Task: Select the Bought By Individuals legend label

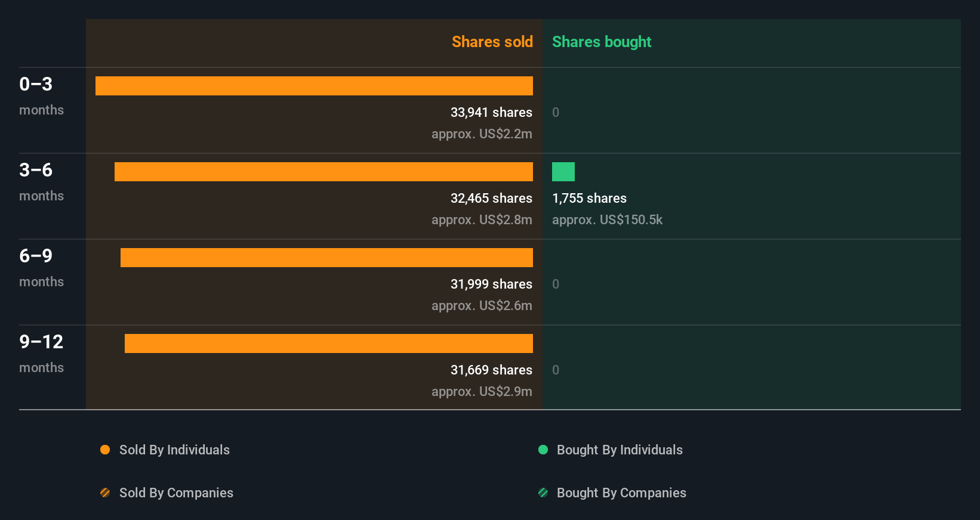Action: pos(620,450)
